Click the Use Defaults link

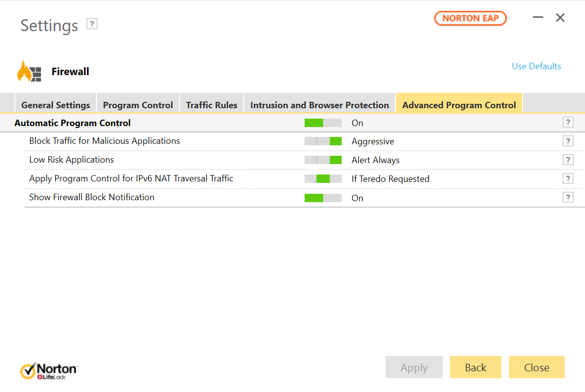pyautogui.click(x=536, y=66)
